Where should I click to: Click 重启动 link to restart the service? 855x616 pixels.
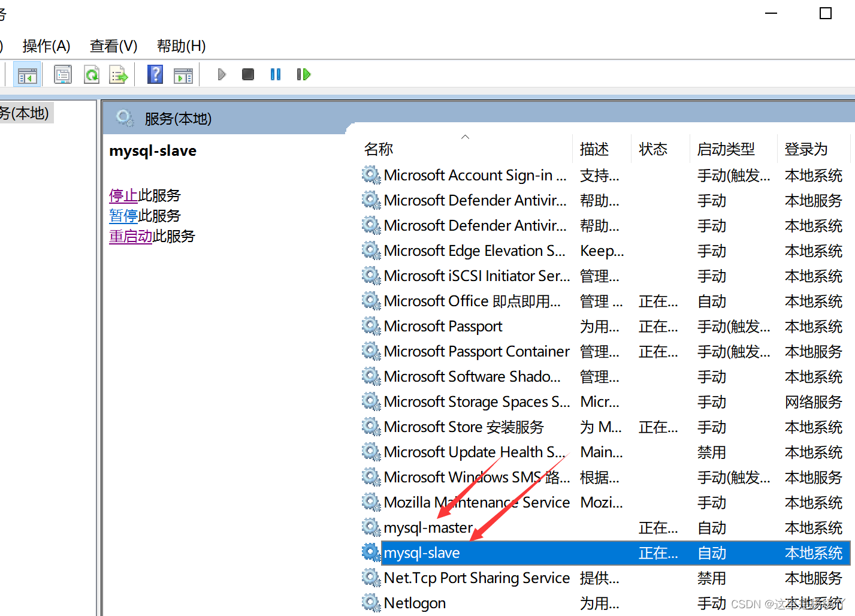tap(131, 236)
